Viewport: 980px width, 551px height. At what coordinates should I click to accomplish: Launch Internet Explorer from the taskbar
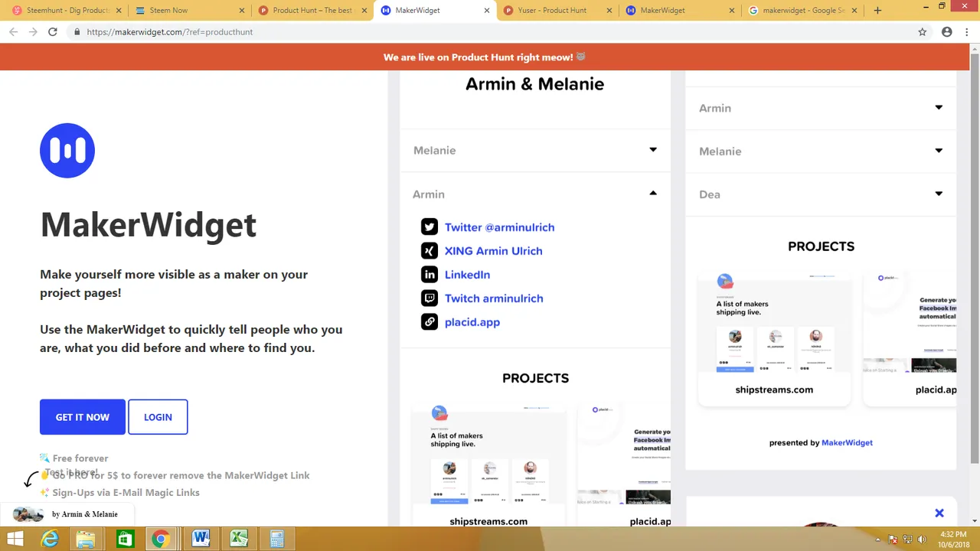click(50, 540)
